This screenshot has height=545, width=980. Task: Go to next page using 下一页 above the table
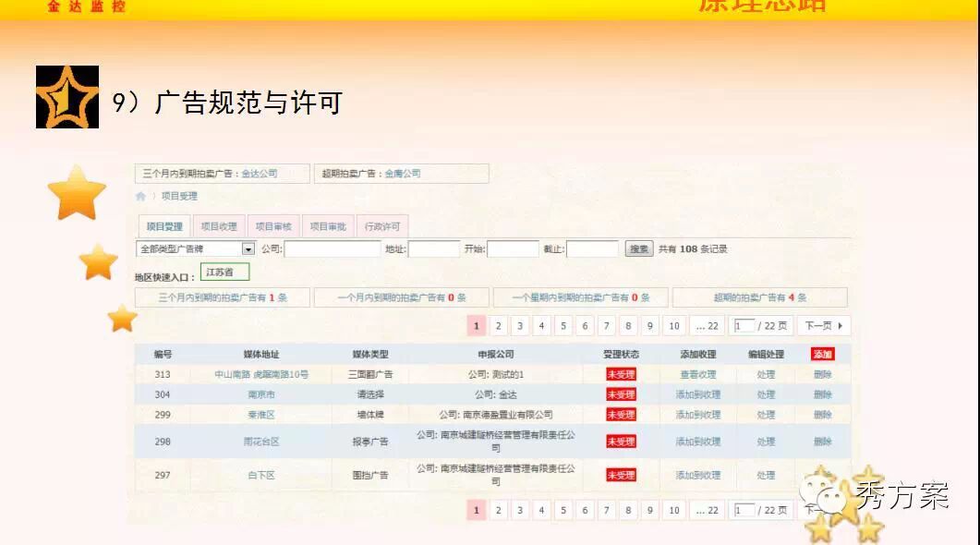[824, 326]
